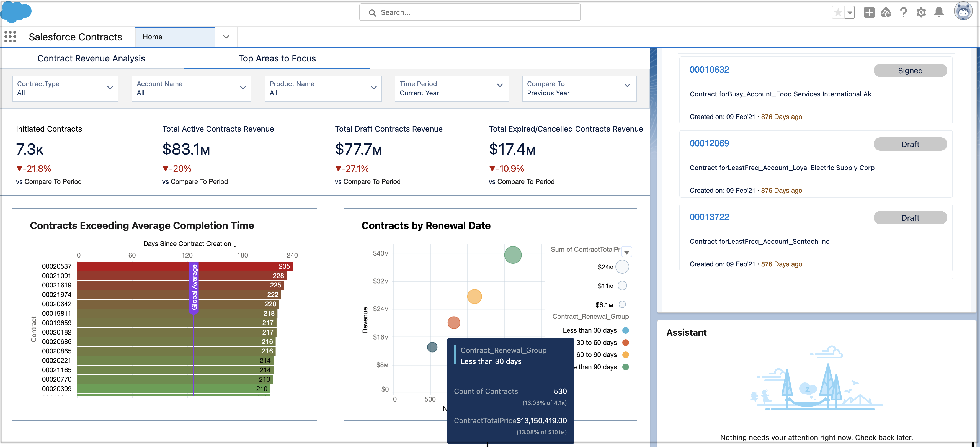
Task: Open contract 00010632 link
Action: click(x=709, y=70)
